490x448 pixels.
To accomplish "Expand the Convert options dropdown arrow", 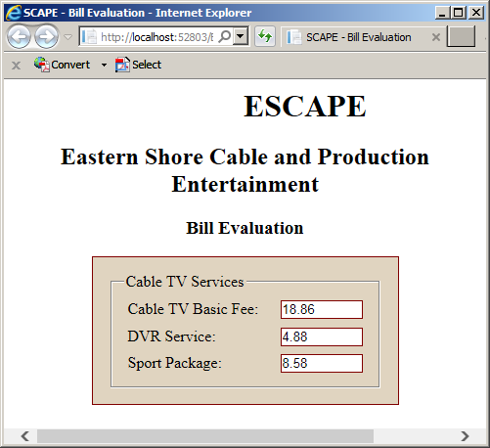I will [x=104, y=65].
